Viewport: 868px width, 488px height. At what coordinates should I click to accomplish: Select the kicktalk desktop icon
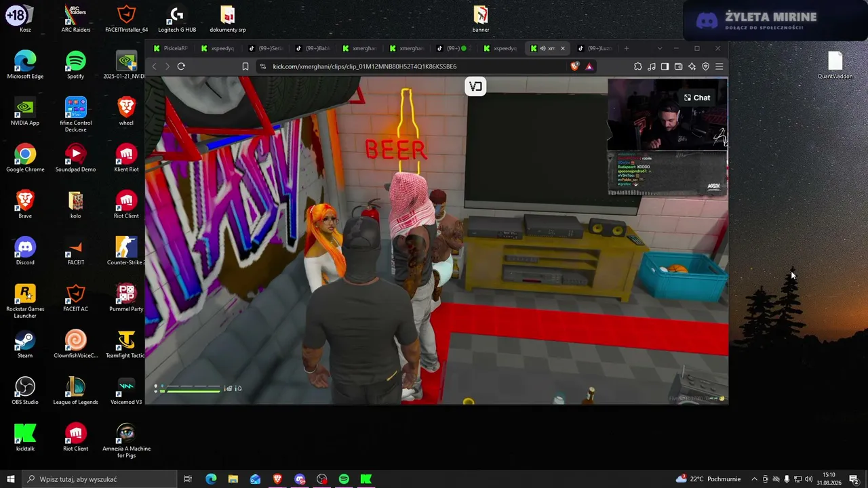coord(25,437)
